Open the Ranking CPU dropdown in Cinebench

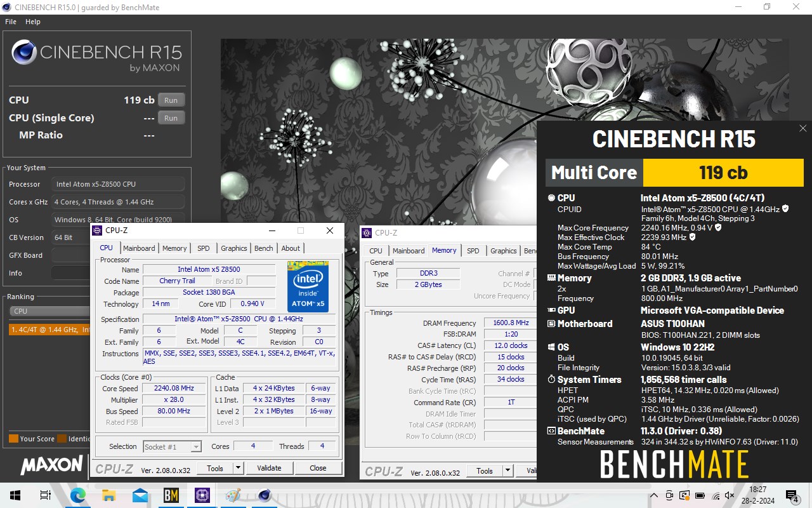[x=51, y=311]
